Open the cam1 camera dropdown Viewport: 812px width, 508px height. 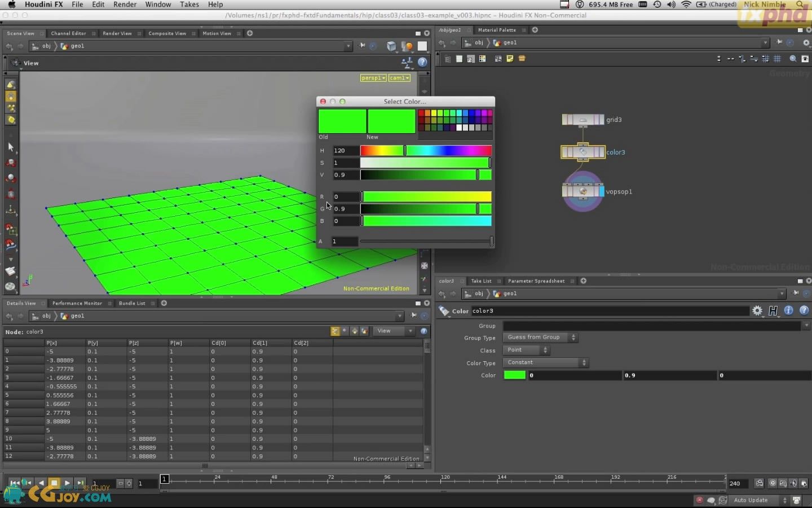[399, 78]
